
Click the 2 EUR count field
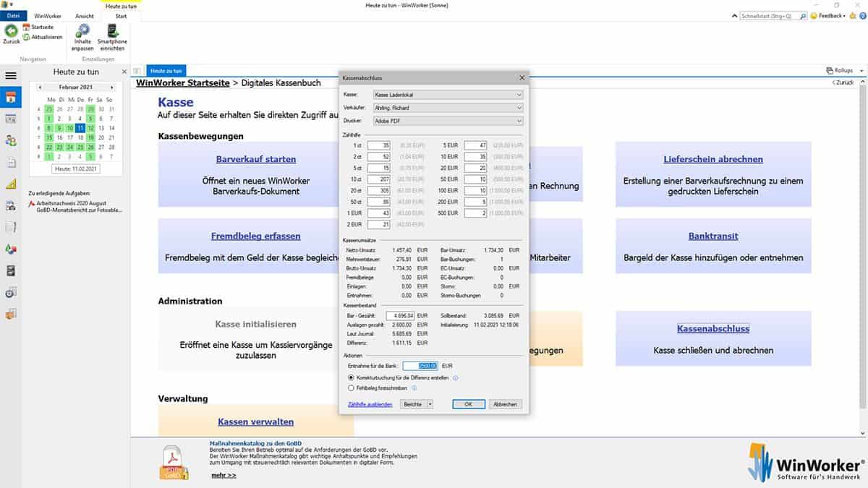coord(379,225)
